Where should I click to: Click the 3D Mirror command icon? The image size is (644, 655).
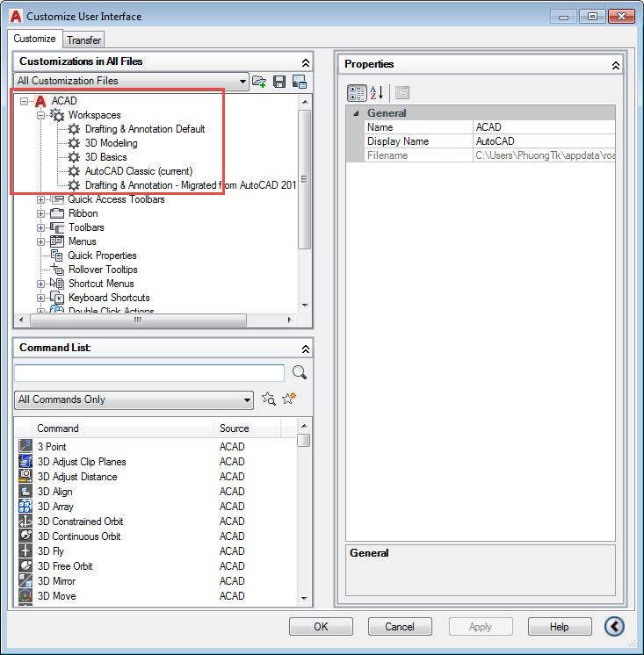(25, 581)
